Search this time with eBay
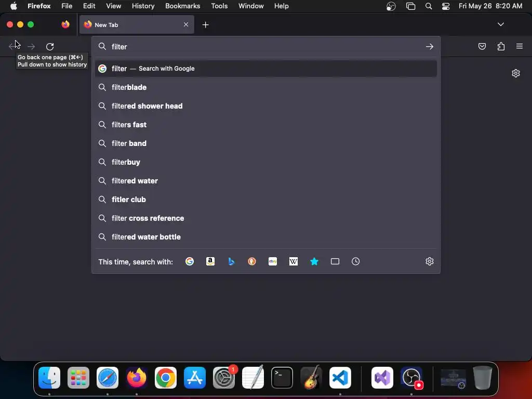Viewport: 532px width, 399px height. 273,261
